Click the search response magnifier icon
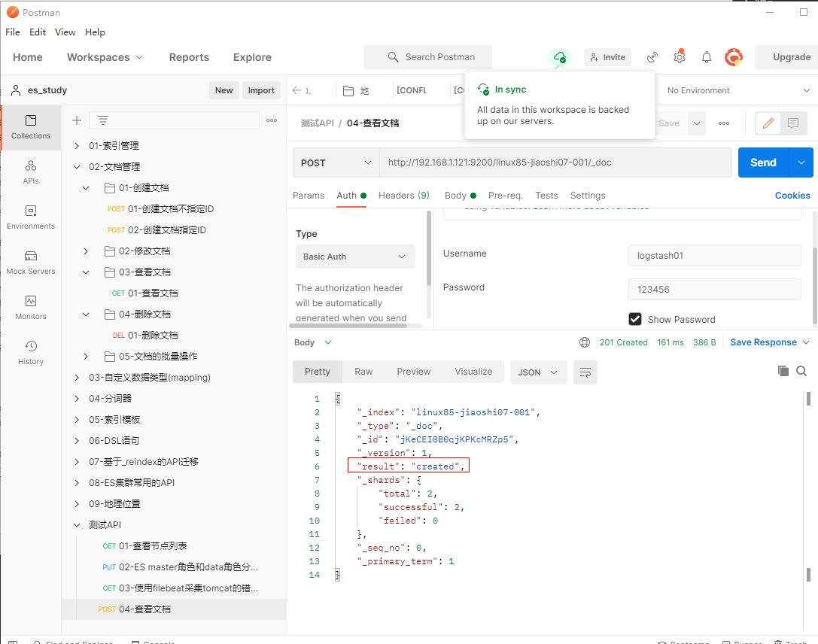Screen dimensions: 818x644 tap(801, 371)
